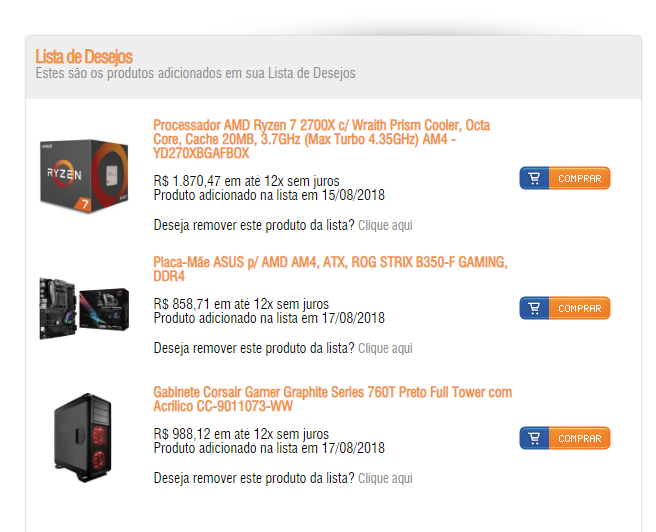The width and height of the screenshot is (656, 532).
Task: Click the R$ 1.870,47 price text
Action: click(187, 181)
